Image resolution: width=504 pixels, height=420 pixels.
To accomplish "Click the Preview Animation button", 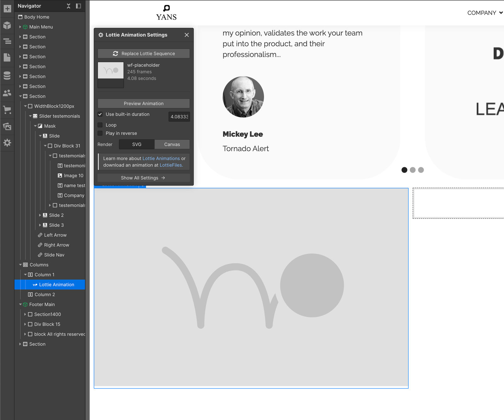I will (143, 103).
